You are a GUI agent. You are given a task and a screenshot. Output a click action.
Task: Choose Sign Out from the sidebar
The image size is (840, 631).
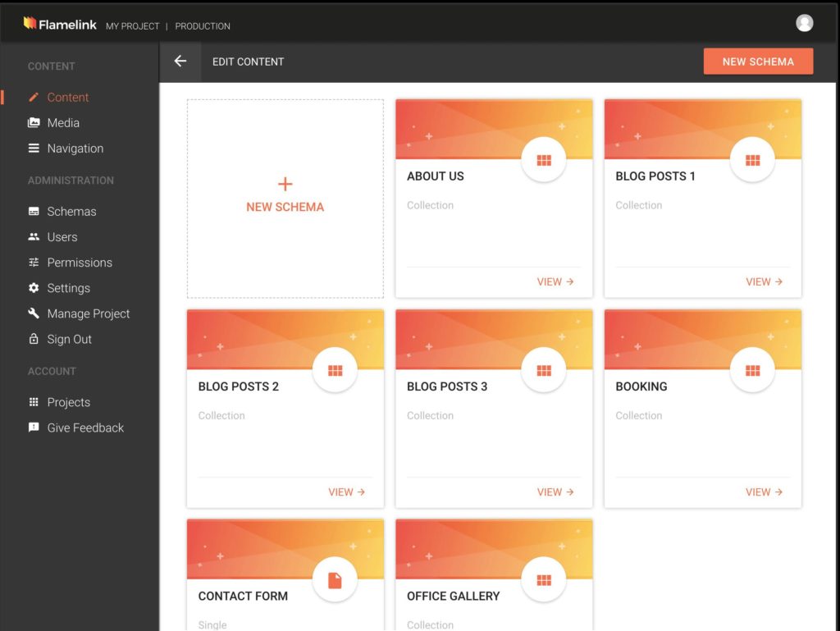[69, 339]
